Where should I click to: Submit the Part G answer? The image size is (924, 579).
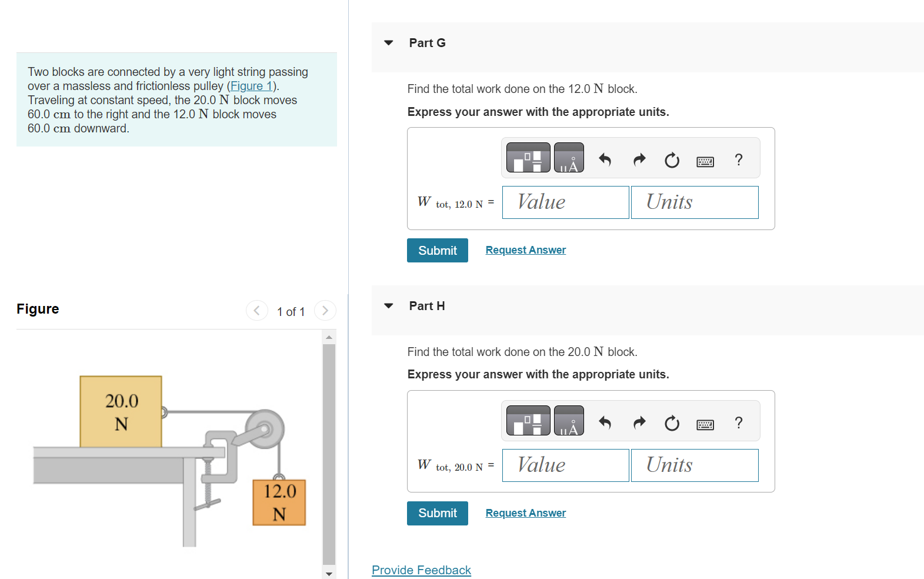pyautogui.click(x=437, y=250)
